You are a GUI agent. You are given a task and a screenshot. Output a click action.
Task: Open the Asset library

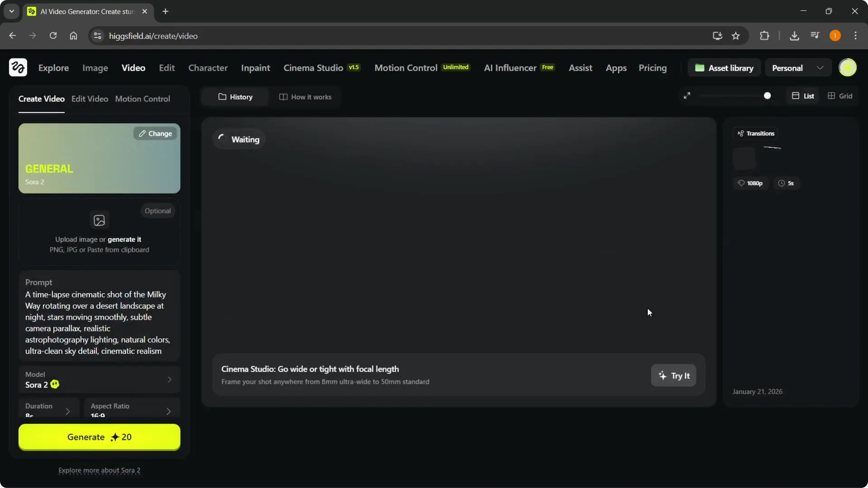coord(724,67)
